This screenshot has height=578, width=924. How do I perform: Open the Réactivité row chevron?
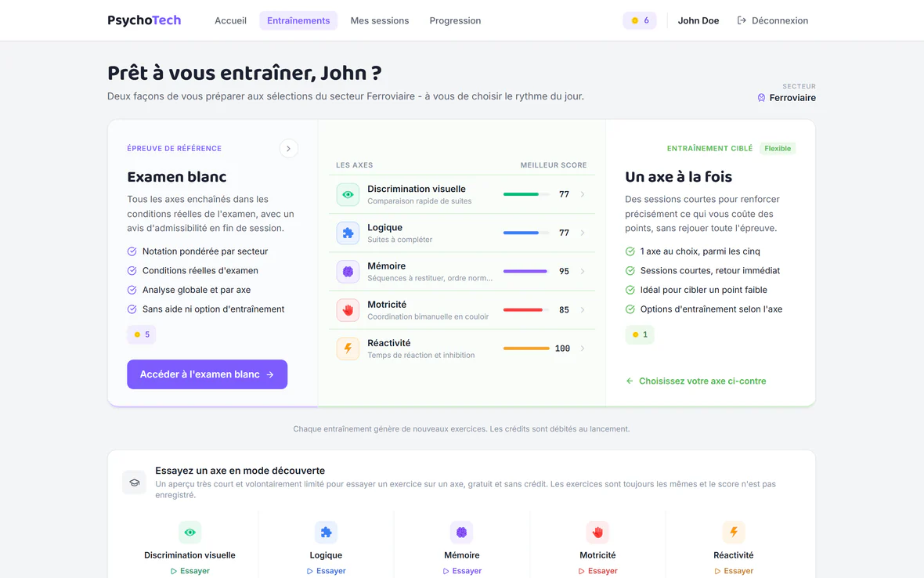(583, 349)
